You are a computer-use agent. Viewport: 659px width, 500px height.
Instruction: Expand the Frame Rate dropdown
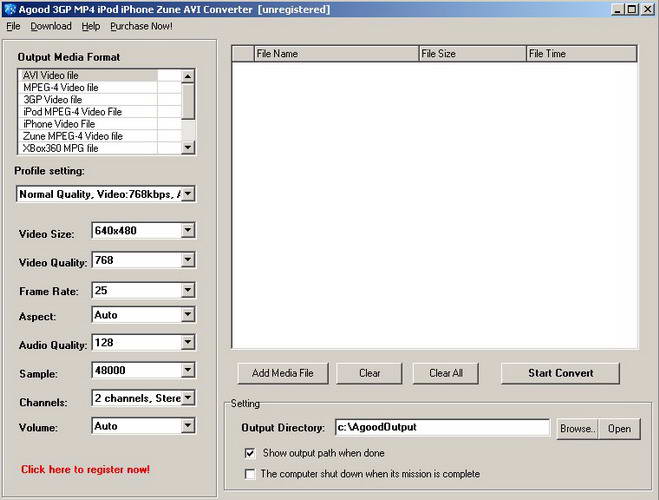(188, 290)
